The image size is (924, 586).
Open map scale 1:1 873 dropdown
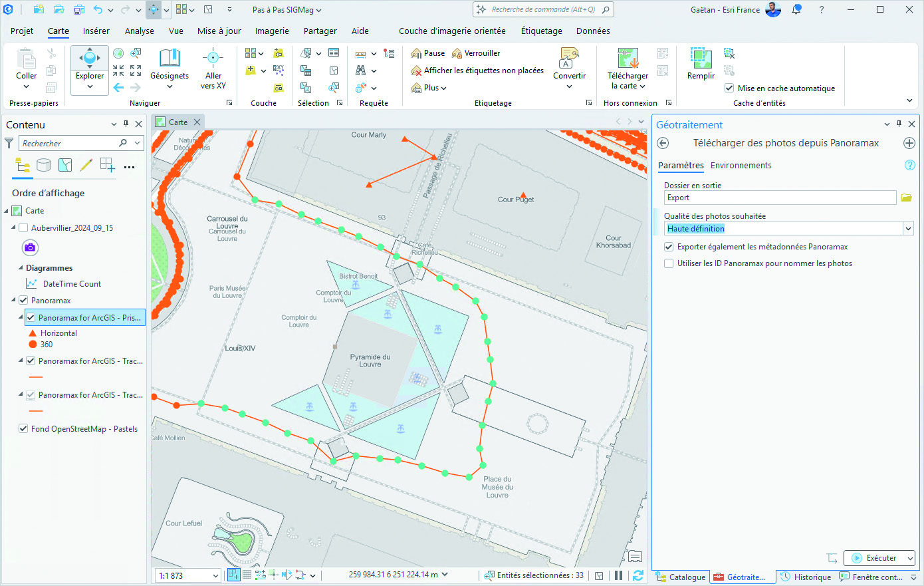pos(215,575)
